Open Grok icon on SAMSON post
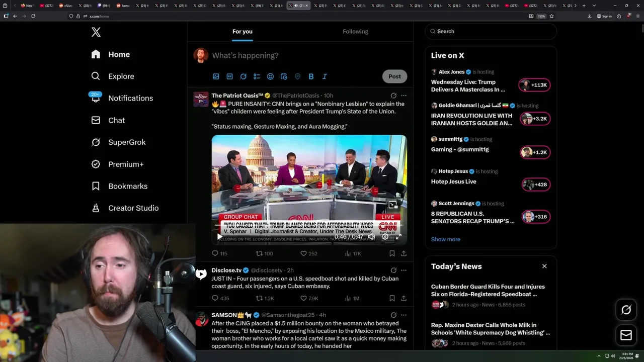Screen dimensions: 644x362 393,315
